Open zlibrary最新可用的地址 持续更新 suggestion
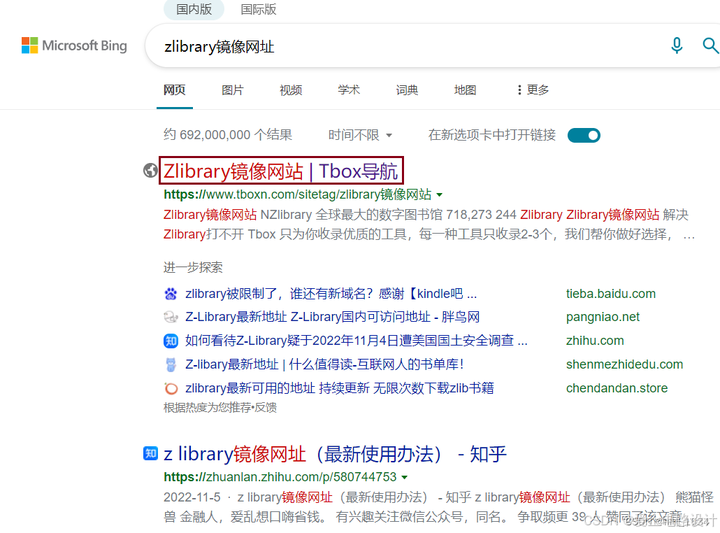The width and height of the screenshot is (720, 533). click(x=339, y=388)
